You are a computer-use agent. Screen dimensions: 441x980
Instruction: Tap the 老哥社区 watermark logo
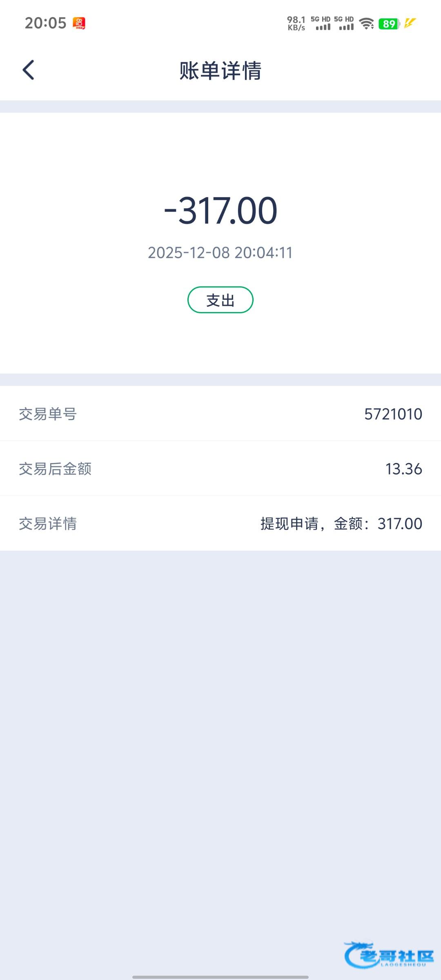tap(389, 955)
